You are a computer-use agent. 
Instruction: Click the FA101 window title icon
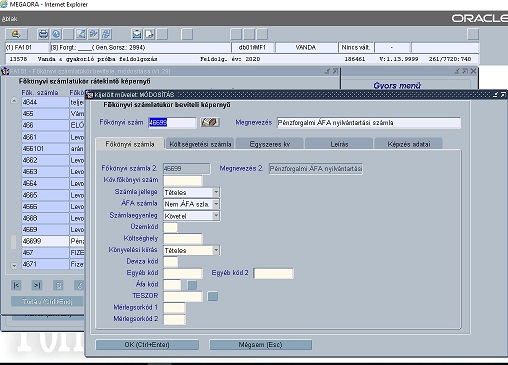pos(5,71)
